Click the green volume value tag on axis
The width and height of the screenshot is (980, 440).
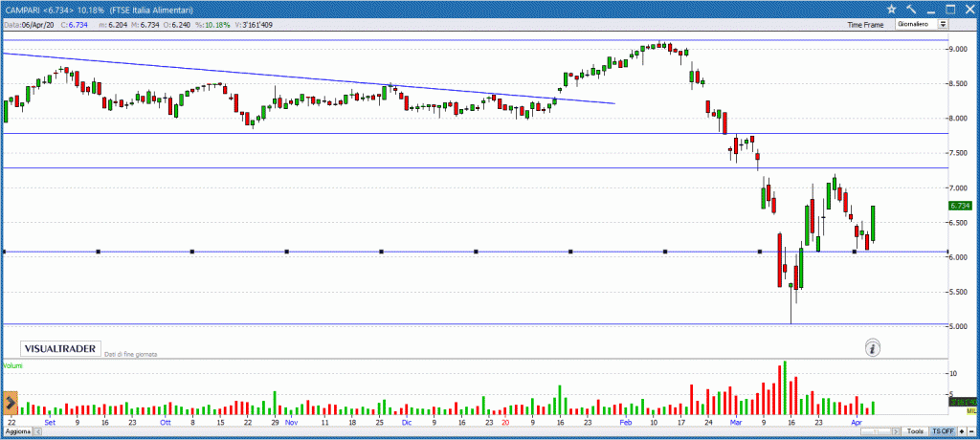tap(962, 402)
